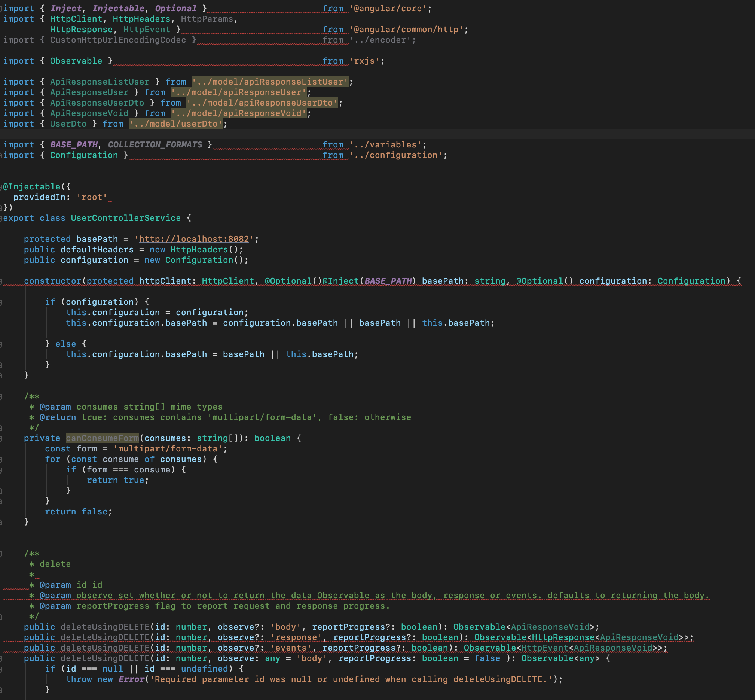Click the highlighted '../model/userDto' import path
This screenshot has width=755, height=700.
176,124
